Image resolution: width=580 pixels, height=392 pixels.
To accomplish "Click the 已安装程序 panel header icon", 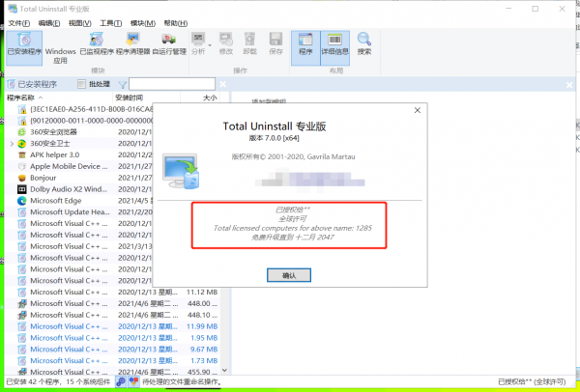I will [x=12, y=84].
